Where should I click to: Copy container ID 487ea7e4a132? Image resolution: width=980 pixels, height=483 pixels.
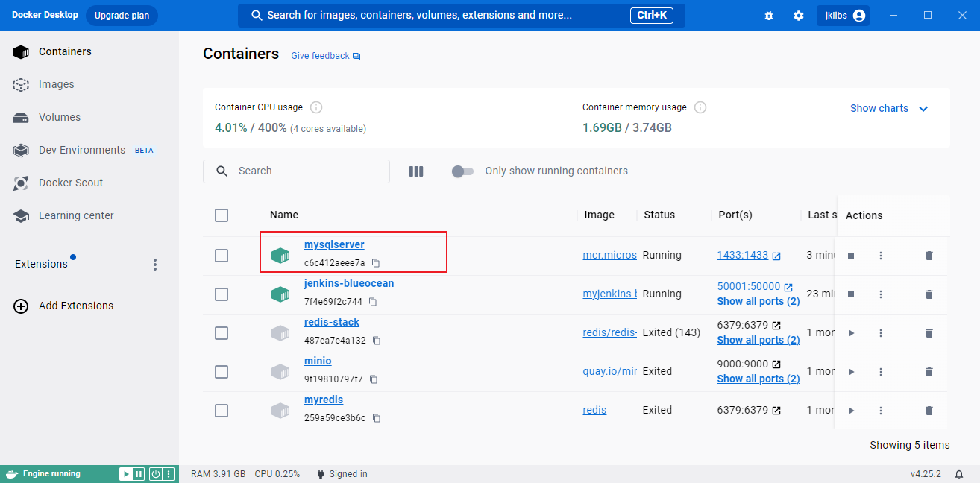tap(377, 341)
